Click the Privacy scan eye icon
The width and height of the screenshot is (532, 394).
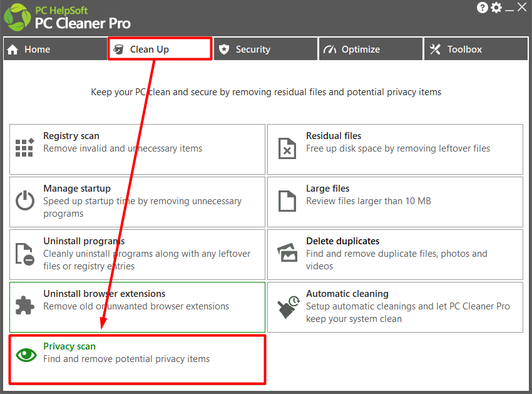[26, 355]
